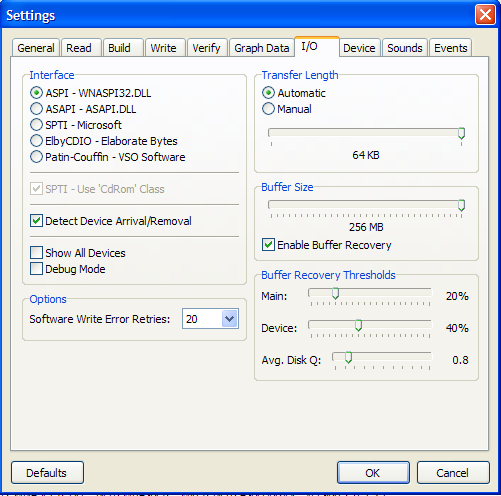The image size is (501, 496).
Task: Open the Events tab
Action: pyautogui.click(x=450, y=48)
